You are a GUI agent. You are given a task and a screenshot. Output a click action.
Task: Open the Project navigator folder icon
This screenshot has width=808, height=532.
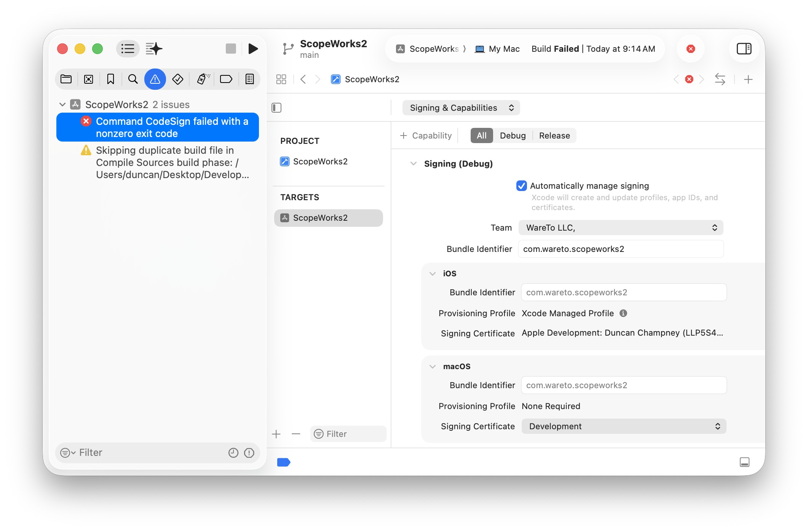point(66,79)
